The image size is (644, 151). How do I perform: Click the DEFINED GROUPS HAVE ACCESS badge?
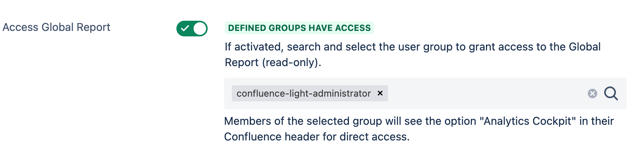tap(299, 28)
